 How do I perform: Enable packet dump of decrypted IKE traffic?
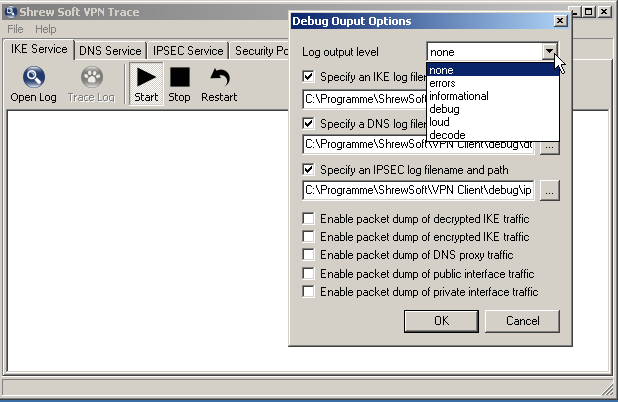(x=308, y=219)
